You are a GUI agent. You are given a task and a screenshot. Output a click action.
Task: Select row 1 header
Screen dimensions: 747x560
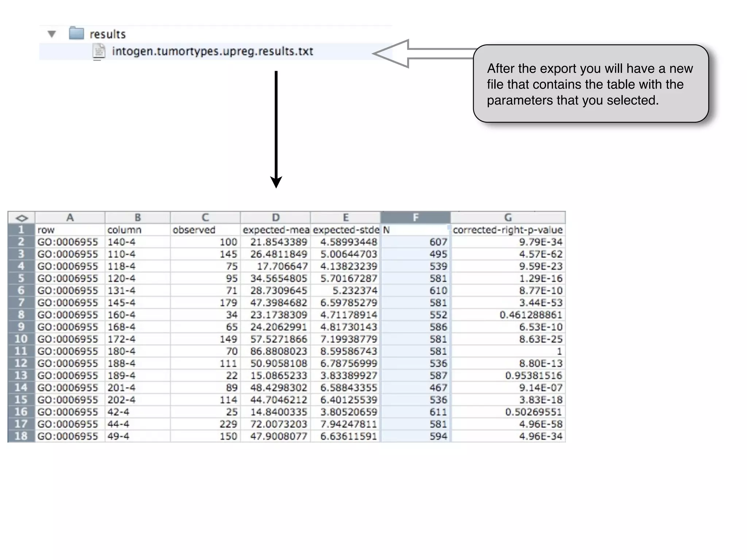(x=22, y=230)
